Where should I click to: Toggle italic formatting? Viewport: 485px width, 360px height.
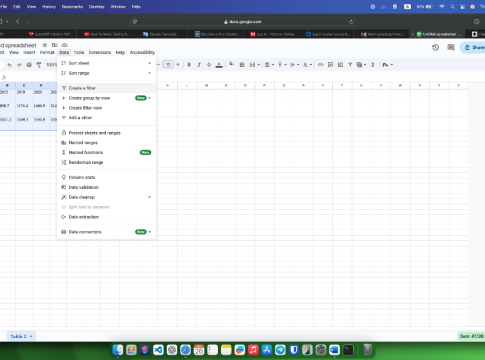click(x=199, y=65)
